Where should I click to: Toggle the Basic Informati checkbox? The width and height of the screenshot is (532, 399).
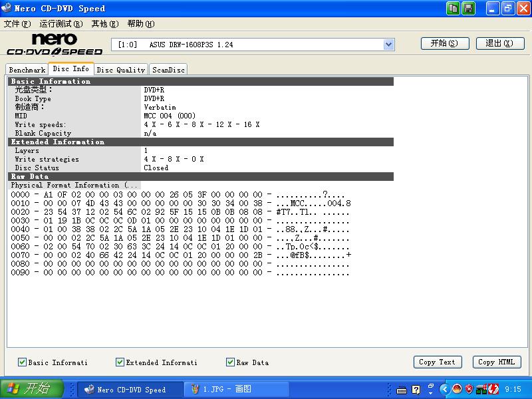(x=22, y=362)
